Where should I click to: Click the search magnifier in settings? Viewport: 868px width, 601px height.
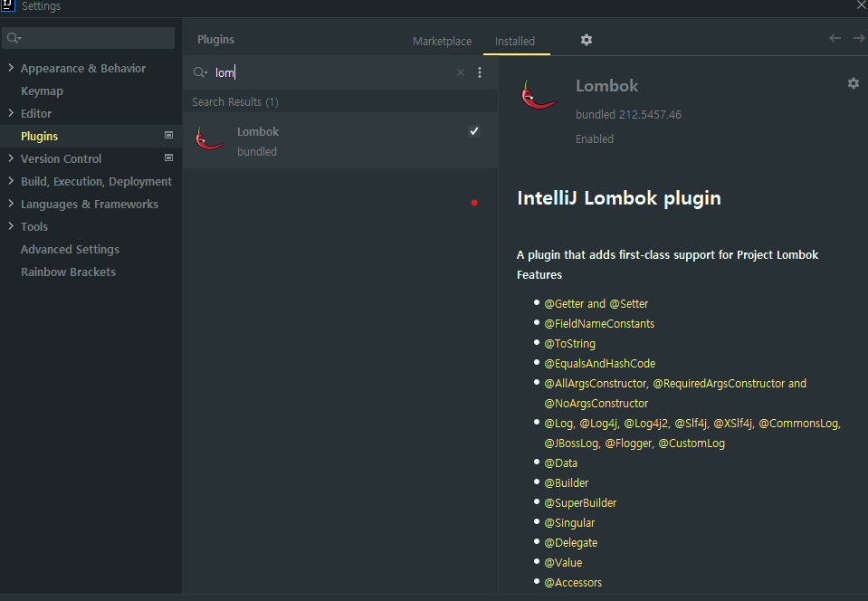click(14, 38)
